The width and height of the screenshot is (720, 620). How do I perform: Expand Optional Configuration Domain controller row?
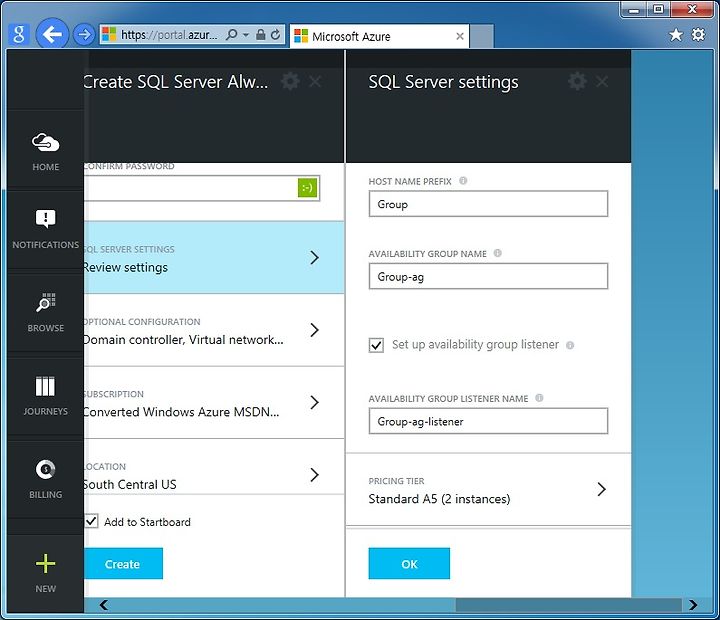[x=214, y=330]
